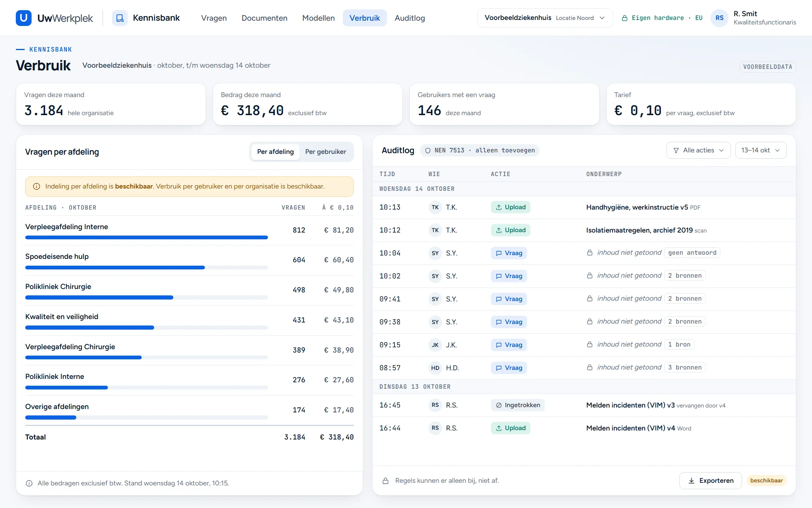Viewport: 812px width, 508px height.
Task: Click the shield icon in NEN 7513 badge
Action: 428,151
